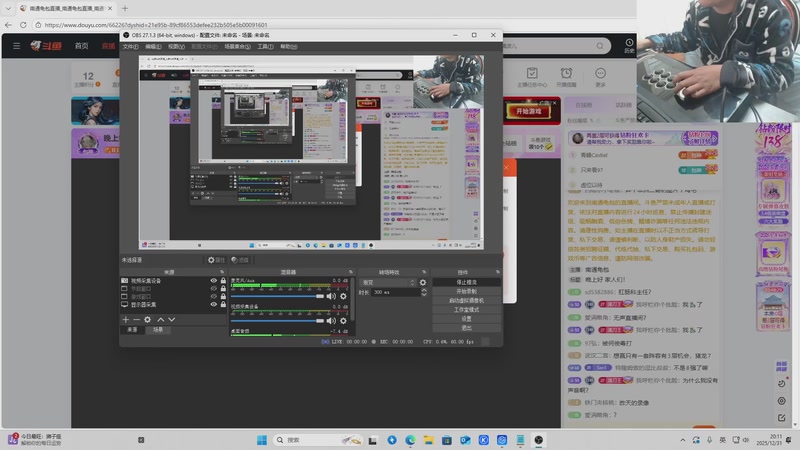Open transition properties gear in 转场特效 panel

point(423,283)
